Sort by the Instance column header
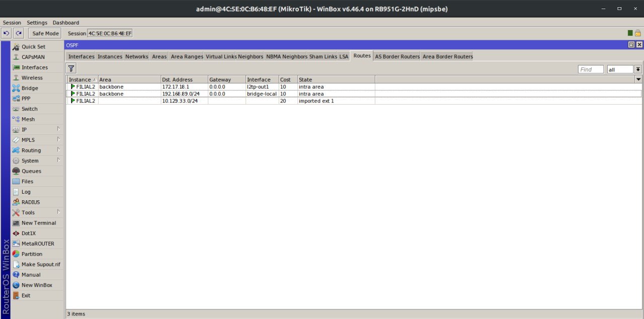Screen dimensions: 644x319 (82, 79)
